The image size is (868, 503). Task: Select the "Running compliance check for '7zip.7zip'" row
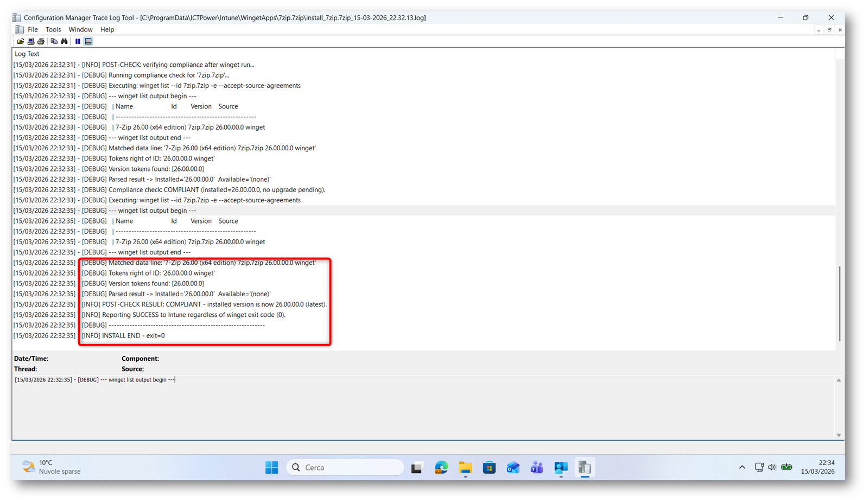click(x=424, y=75)
